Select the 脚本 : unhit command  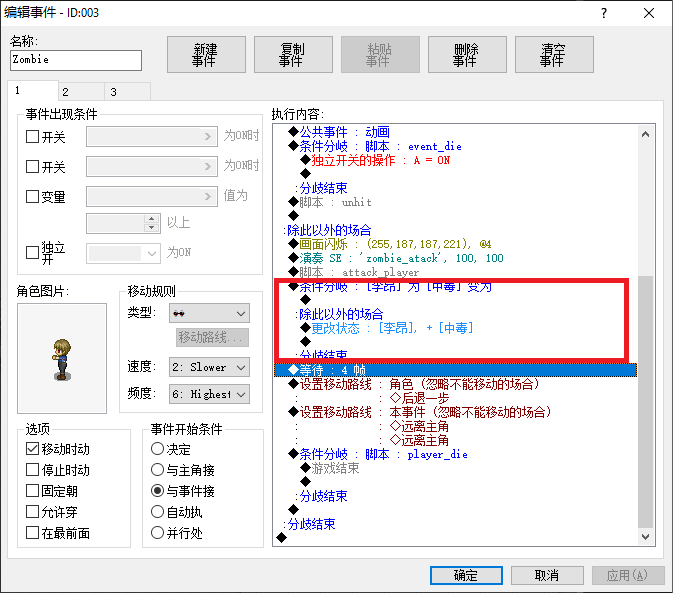(330, 202)
